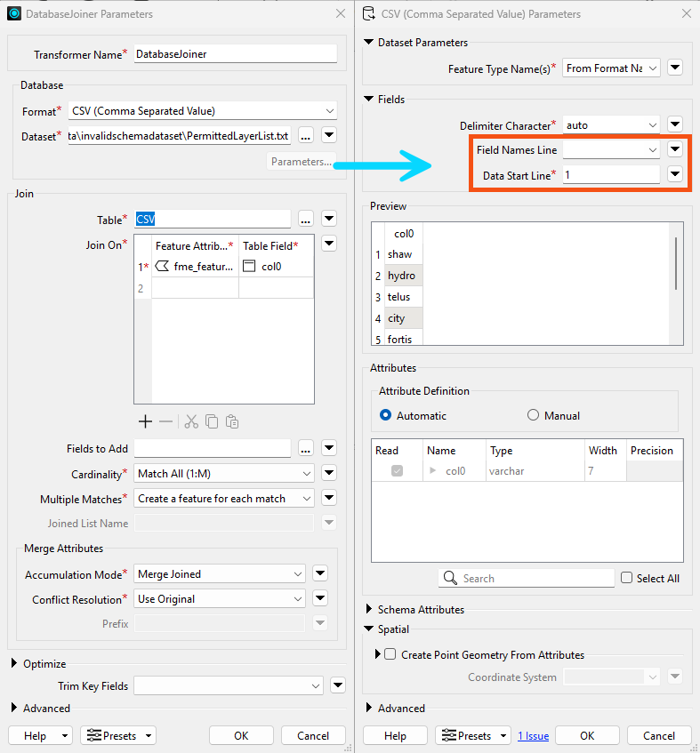Open Accumulation Mode Merge Joined dropdown
The image size is (700, 753).
[x=220, y=574]
